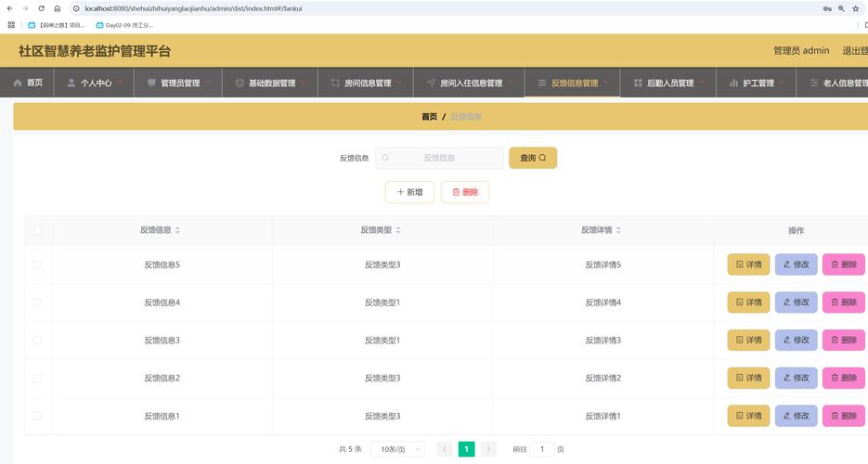868x464 pixels.
Task: Expand the 后勤人员管理 dropdown arrow
Action: click(702, 83)
